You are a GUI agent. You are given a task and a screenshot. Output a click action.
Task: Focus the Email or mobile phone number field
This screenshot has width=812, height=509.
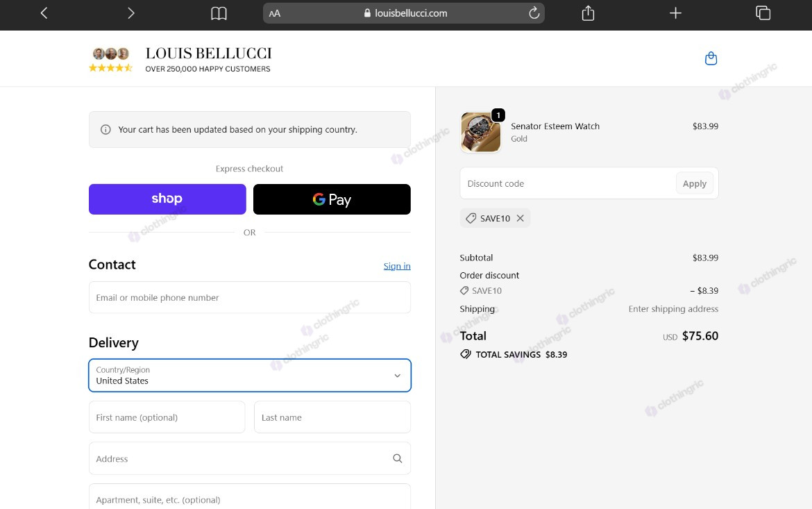250,297
